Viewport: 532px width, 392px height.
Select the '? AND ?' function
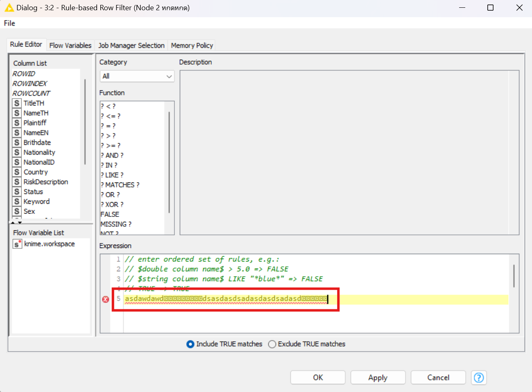(x=112, y=155)
